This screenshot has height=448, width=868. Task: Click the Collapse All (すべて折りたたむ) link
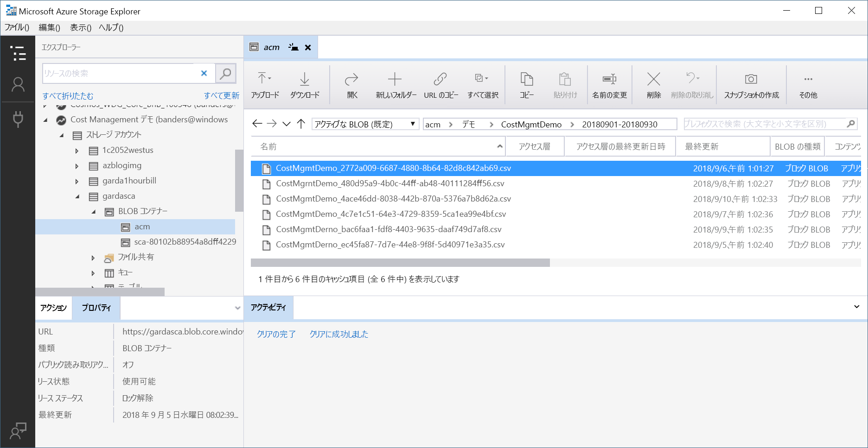tap(68, 96)
